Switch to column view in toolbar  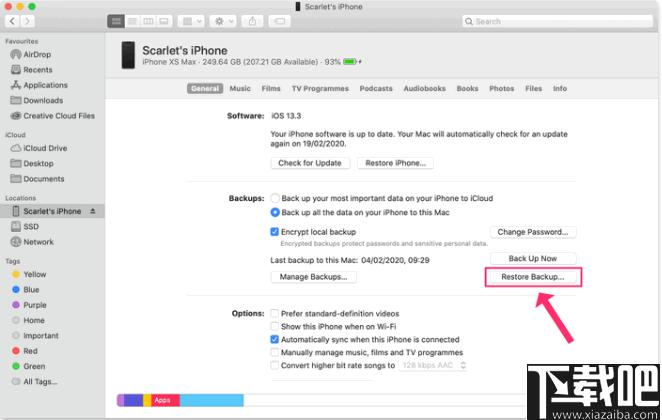tap(148, 21)
